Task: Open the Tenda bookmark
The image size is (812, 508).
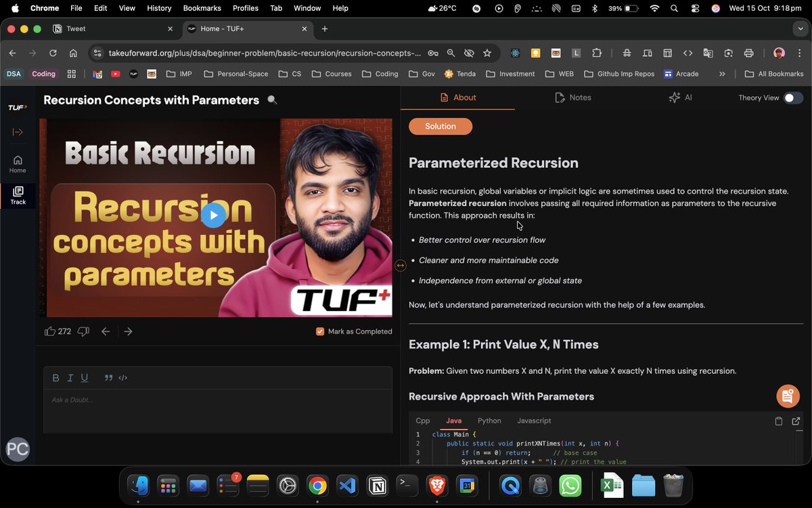Action: coord(460,74)
